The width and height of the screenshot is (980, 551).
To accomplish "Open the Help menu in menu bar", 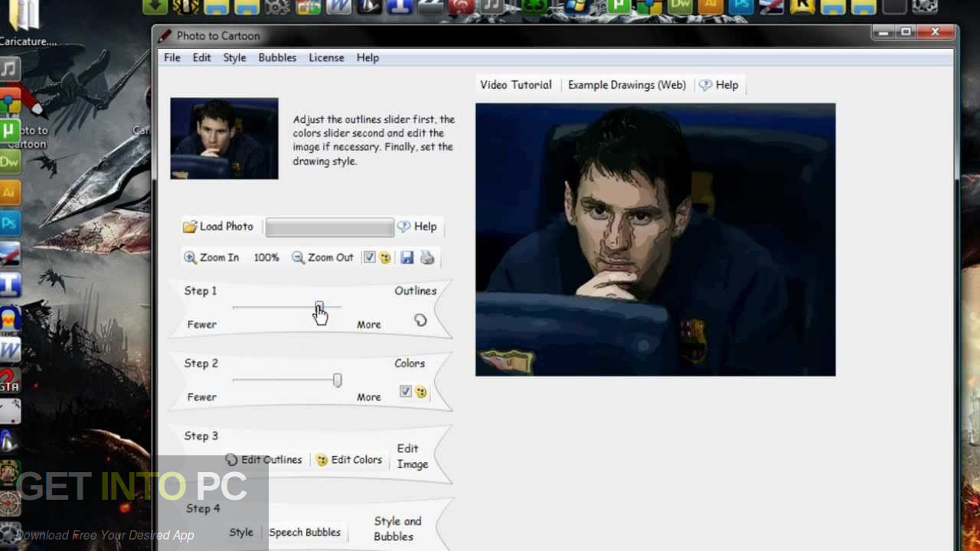I will pyautogui.click(x=367, y=57).
